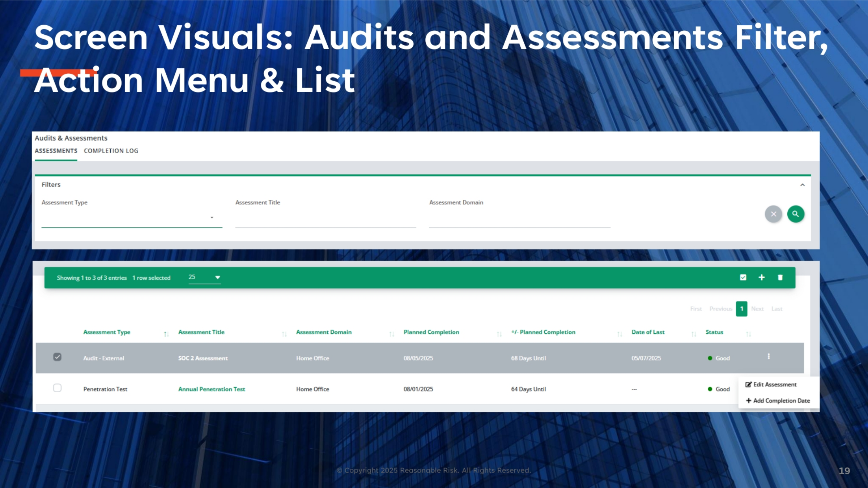Image resolution: width=868 pixels, height=488 pixels.
Task: Click Date of Last column header
Action: tap(648, 332)
